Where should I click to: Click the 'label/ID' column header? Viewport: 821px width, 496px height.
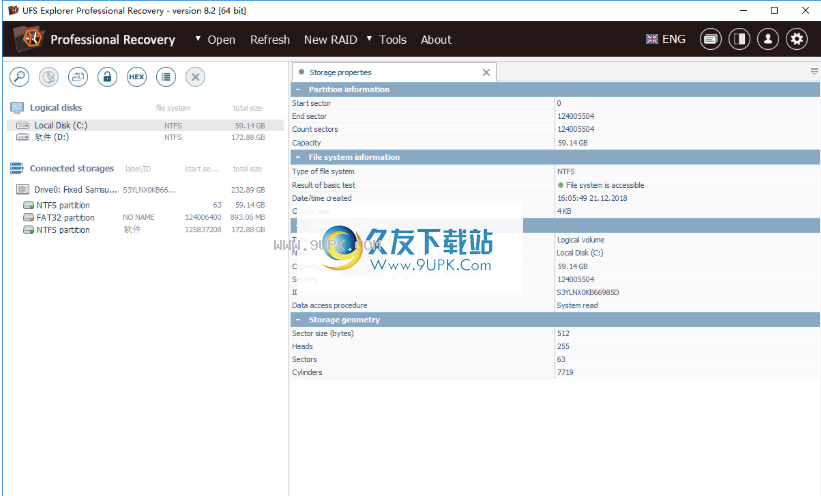point(138,169)
